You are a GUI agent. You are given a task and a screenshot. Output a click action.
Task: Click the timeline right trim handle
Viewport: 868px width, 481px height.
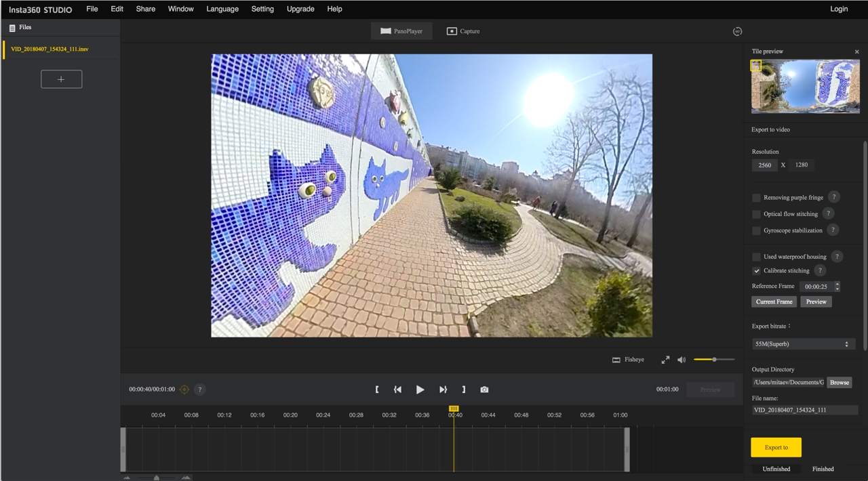click(x=627, y=449)
